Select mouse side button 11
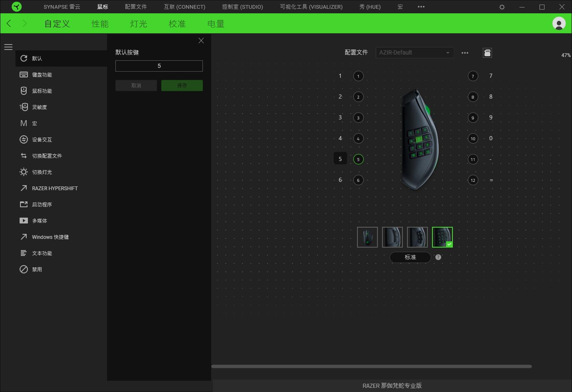Viewport: 572px width, 392px height. click(x=473, y=159)
